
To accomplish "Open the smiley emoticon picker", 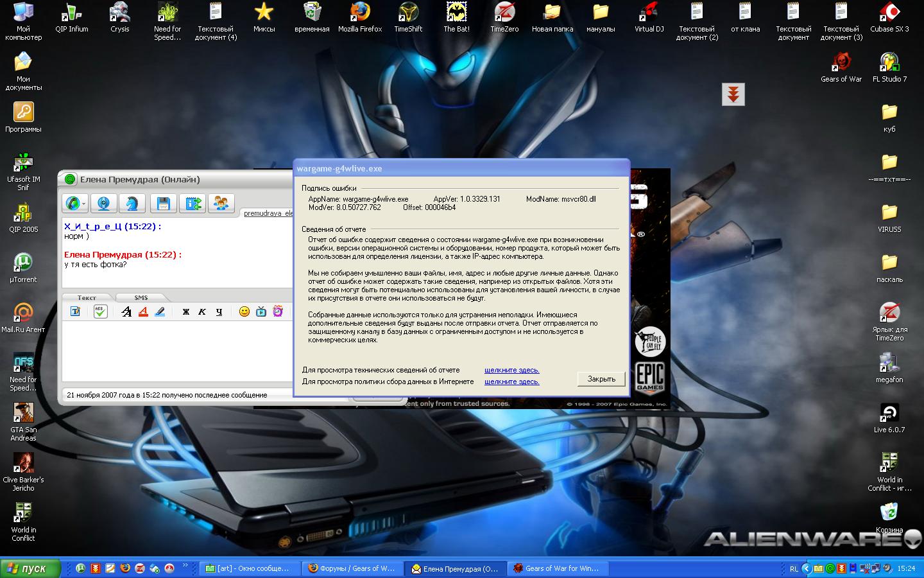I will pyautogui.click(x=244, y=311).
